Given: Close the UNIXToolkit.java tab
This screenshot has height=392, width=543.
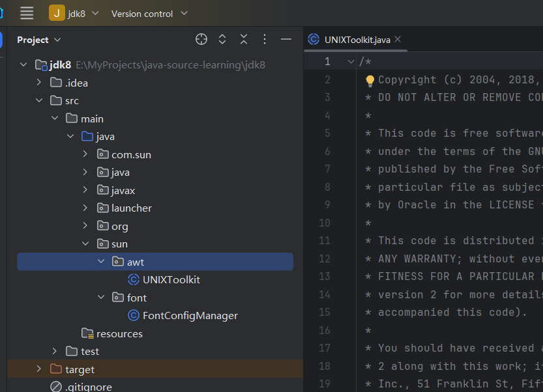Looking at the screenshot, I should 398,40.
